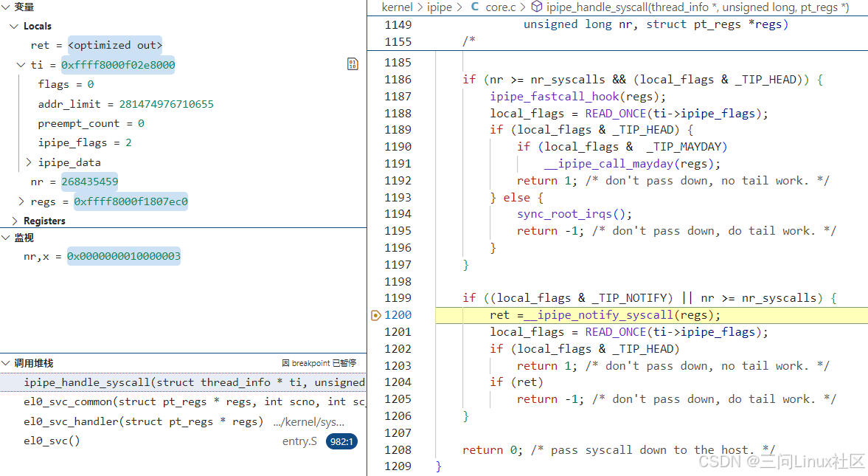Click the 982:1 line badge

[x=341, y=441]
